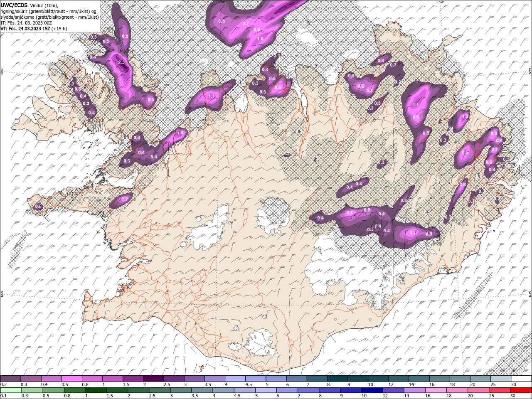Click the '1.4' snowfall value on the map
Viewport: 532px width, 399px height.
(x=180, y=133)
